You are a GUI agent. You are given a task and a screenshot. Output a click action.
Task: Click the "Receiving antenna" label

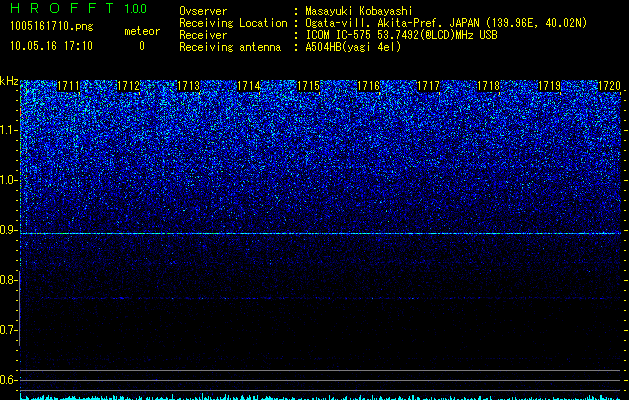(x=230, y=47)
